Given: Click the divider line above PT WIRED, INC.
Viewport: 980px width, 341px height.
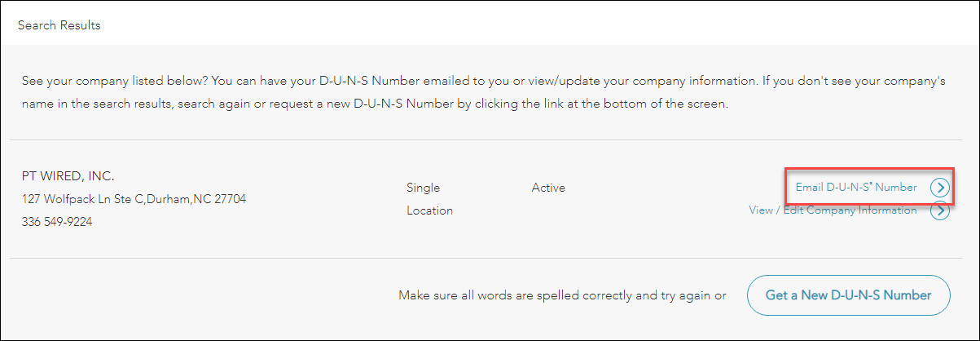Looking at the screenshot, I should [x=489, y=139].
